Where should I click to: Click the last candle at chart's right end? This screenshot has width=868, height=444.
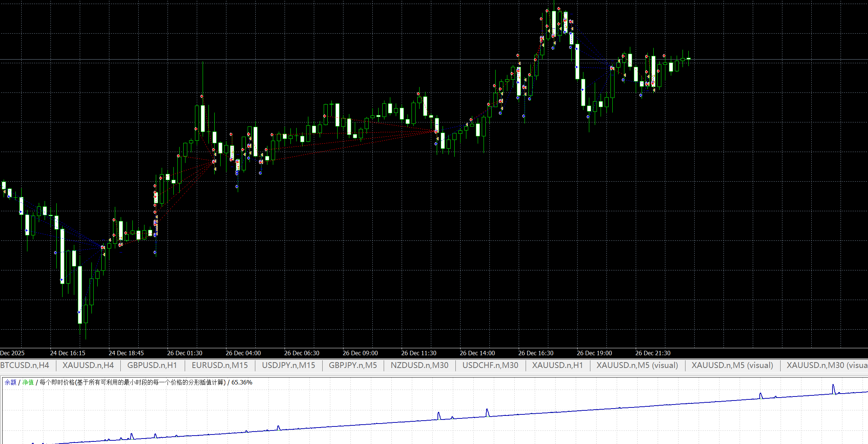[688, 58]
